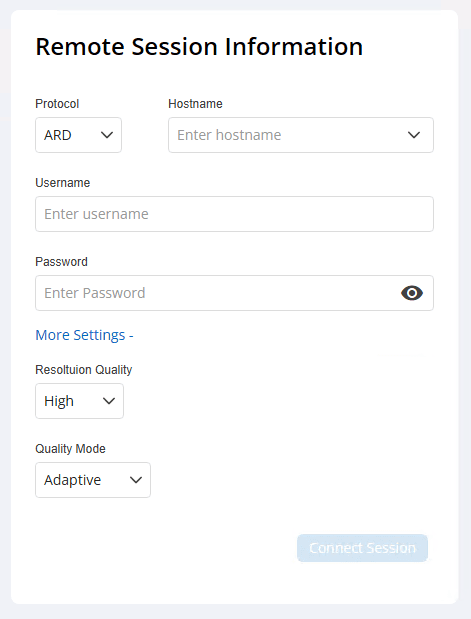Expand the Hostname suggestions chevron

[x=414, y=135]
